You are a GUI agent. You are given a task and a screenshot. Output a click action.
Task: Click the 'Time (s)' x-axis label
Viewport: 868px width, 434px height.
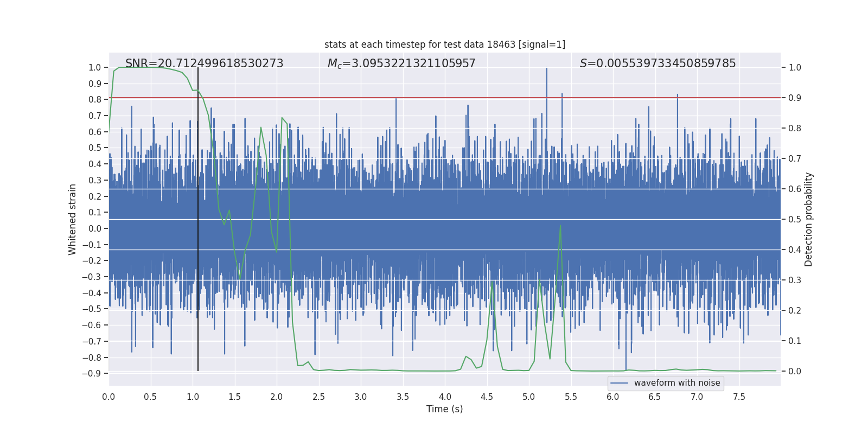tap(444, 409)
